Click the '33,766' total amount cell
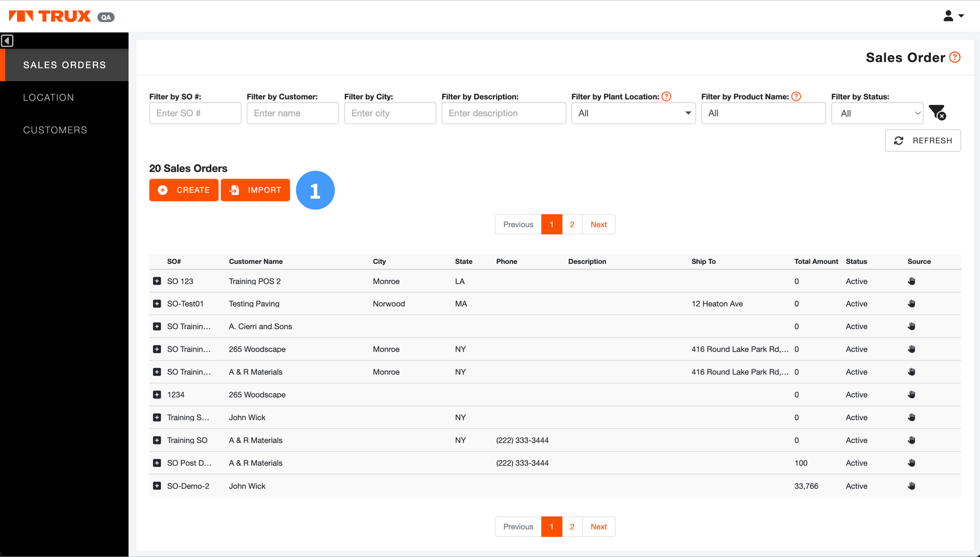The height and width of the screenshot is (557, 980). click(x=806, y=486)
